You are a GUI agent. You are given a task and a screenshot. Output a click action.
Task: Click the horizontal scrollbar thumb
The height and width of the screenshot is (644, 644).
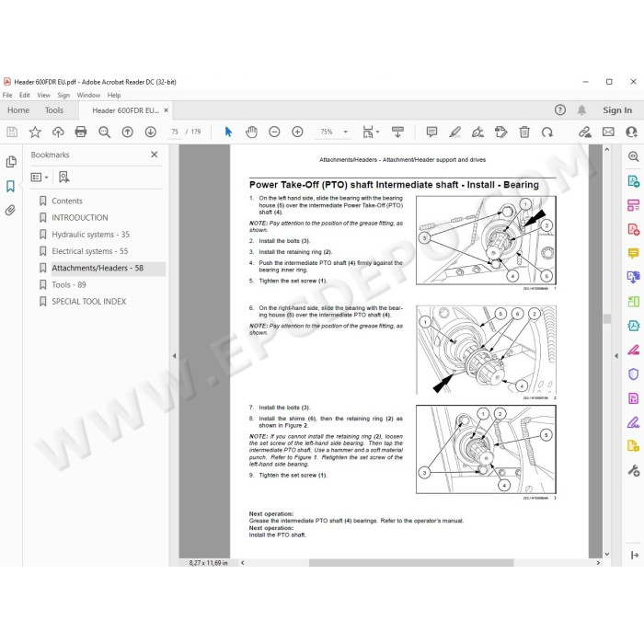tap(411, 563)
